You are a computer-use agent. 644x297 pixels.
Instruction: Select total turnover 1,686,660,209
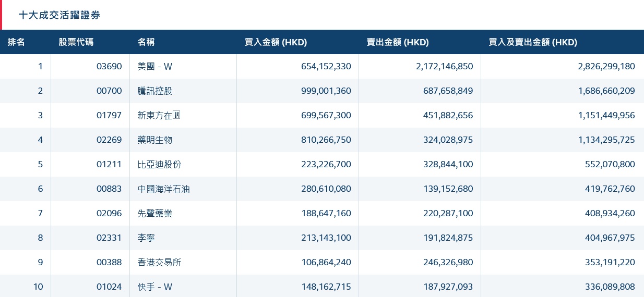coord(606,91)
